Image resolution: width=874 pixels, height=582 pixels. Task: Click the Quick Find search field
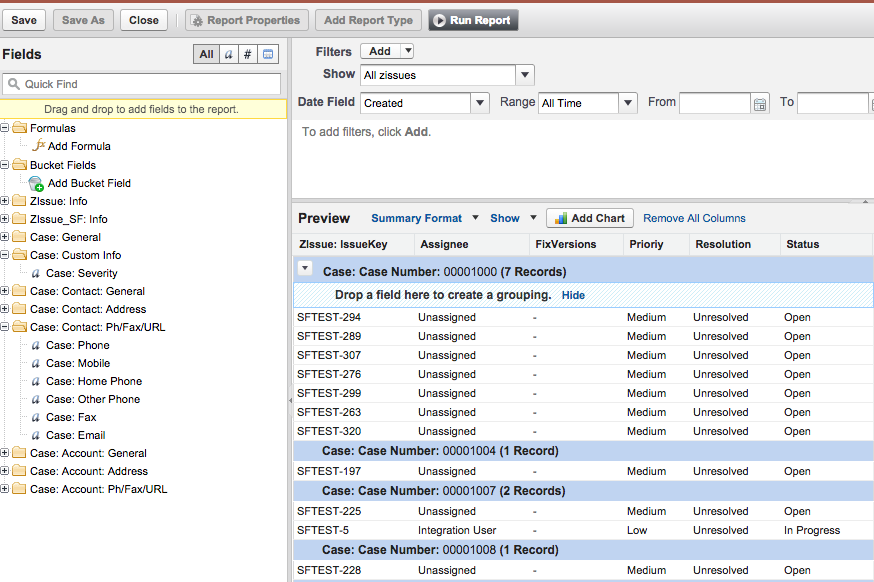coord(150,84)
